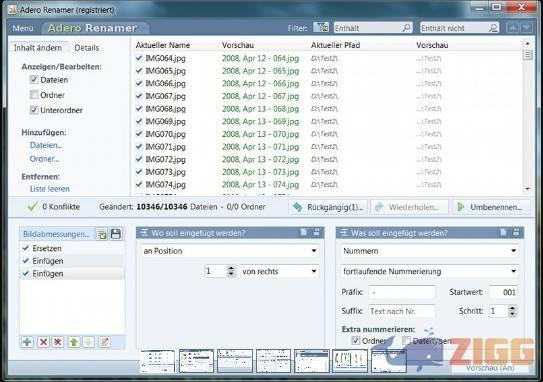Collapse the 'Wo soll eingefügt werden?' panel icon
Viewport: 543px width, 382px height.
[x=317, y=232]
